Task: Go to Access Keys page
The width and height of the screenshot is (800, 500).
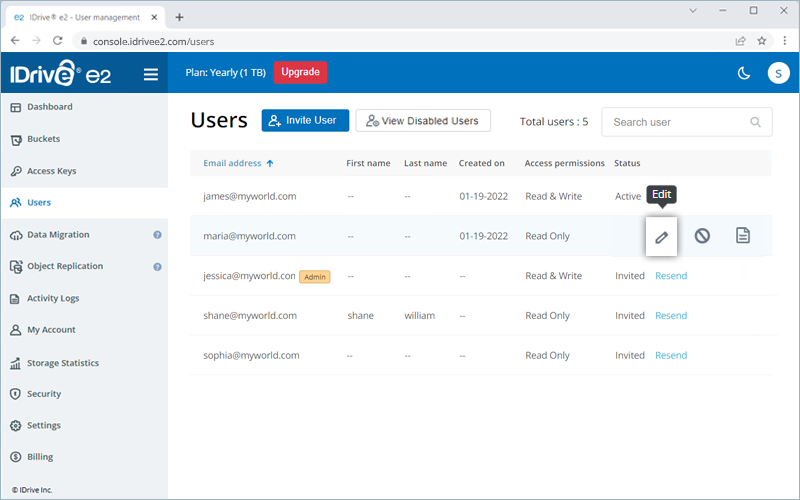Action: pos(51,171)
